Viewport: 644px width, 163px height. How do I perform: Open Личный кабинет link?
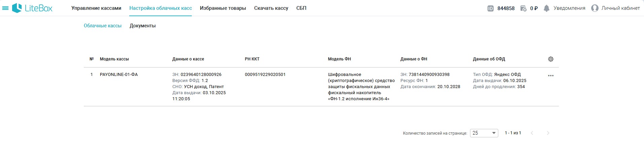coord(620,8)
